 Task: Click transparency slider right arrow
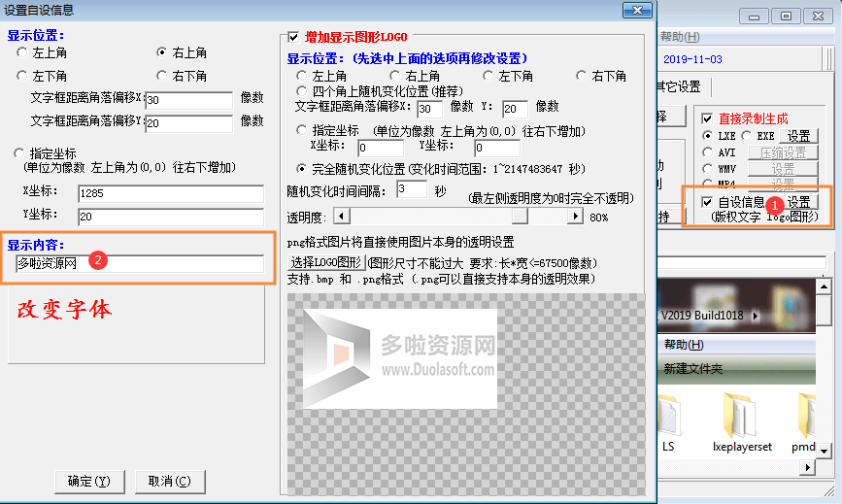click(x=575, y=217)
